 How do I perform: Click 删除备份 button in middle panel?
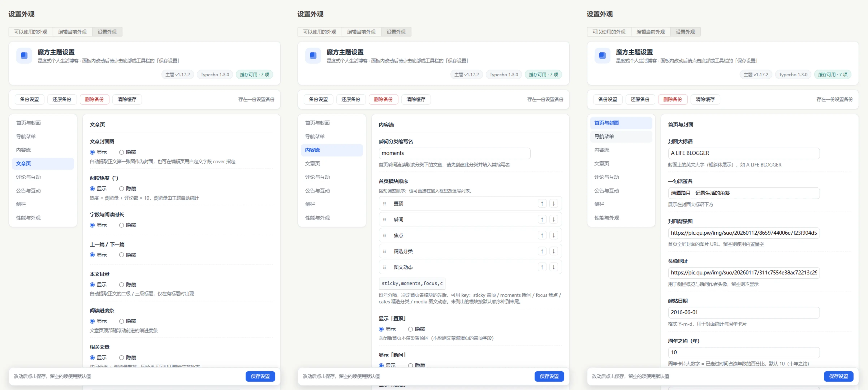(383, 99)
